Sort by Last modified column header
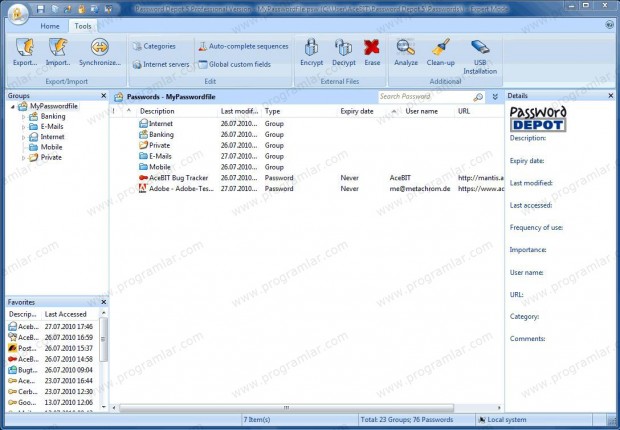 (x=239, y=112)
